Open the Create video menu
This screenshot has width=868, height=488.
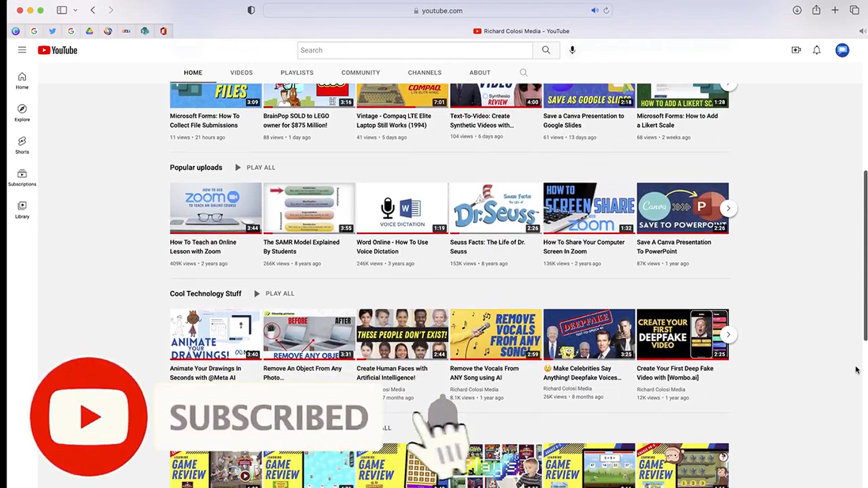(x=796, y=50)
